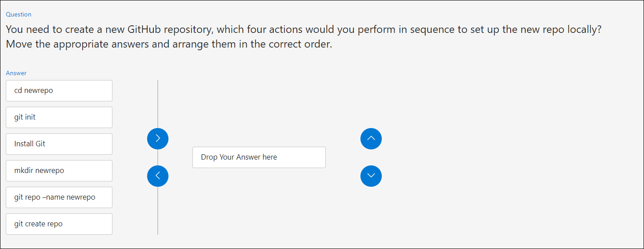The image size is (644, 249).
Task: Click the 'Drop Your Answer here' box
Action: pyautogui.click(x=259, y=157)
